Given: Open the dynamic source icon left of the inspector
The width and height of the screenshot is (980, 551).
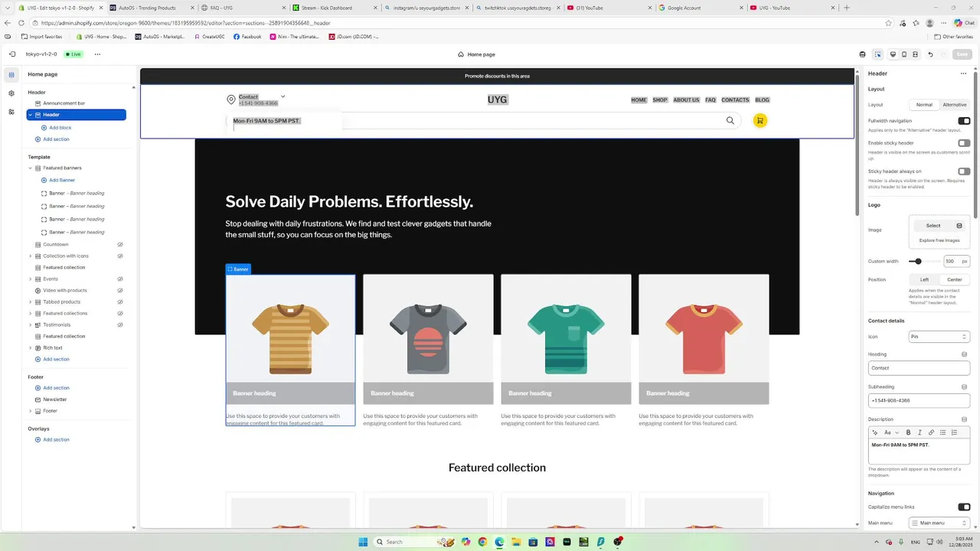Looking at the screenshot, I should (863, 54).
